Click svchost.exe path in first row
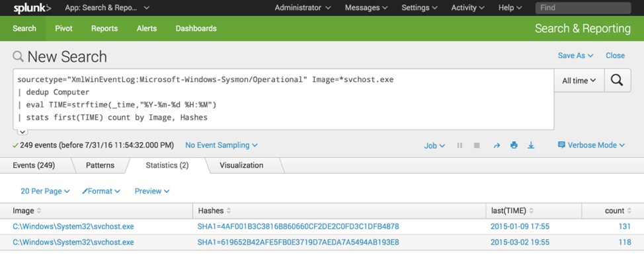The height and width of the screenshot is (257, 644). pos(73,227)
